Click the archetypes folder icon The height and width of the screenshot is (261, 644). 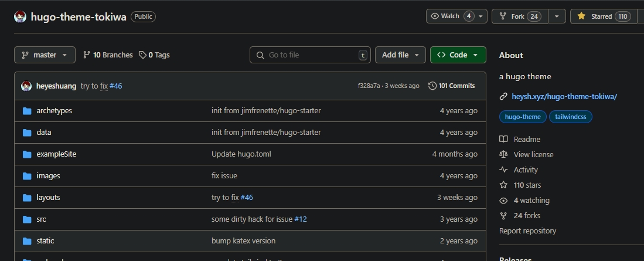pos(26,111)
